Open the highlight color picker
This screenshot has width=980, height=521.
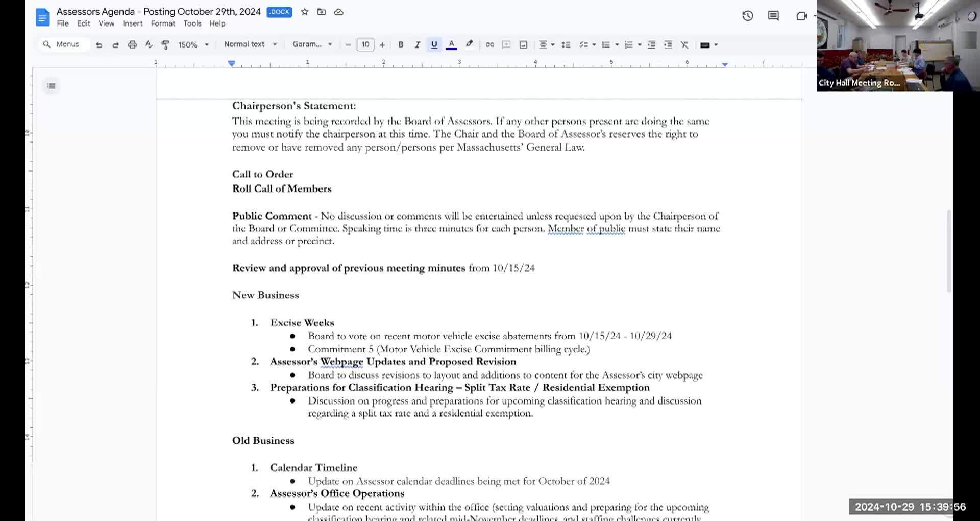click(x=469, y=45)
